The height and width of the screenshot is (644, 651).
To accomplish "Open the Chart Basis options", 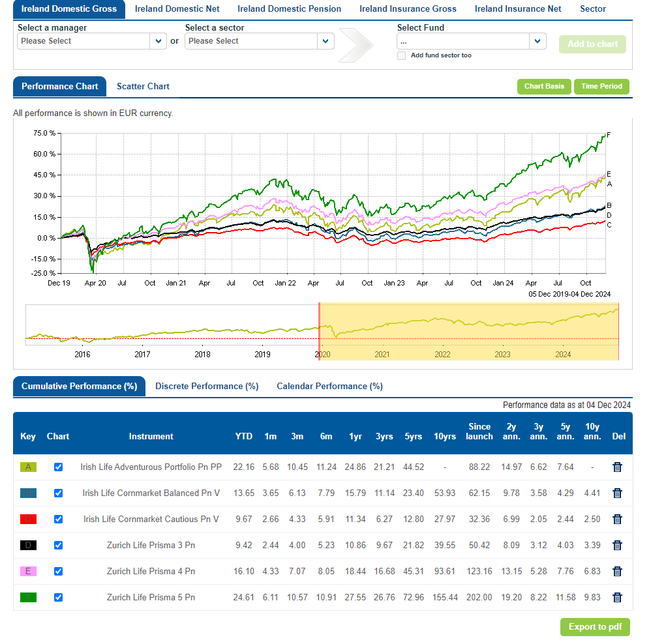I will click(544, 87).
